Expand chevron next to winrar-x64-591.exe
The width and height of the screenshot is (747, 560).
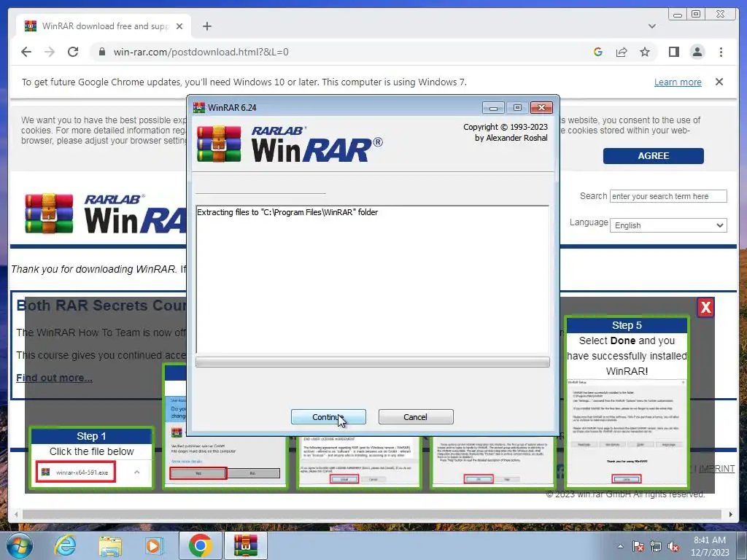tap(136, 472)
